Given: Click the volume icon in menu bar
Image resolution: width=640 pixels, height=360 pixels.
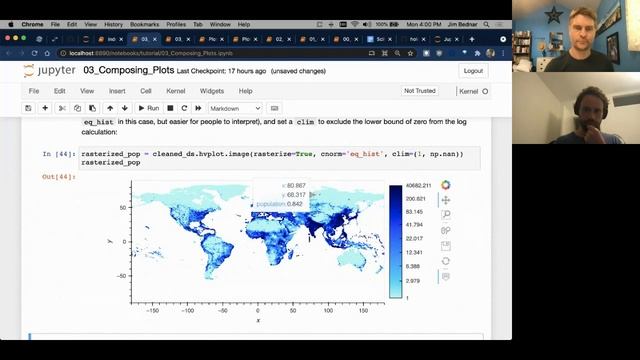Looking at the screenshot, I should point(367,24).
